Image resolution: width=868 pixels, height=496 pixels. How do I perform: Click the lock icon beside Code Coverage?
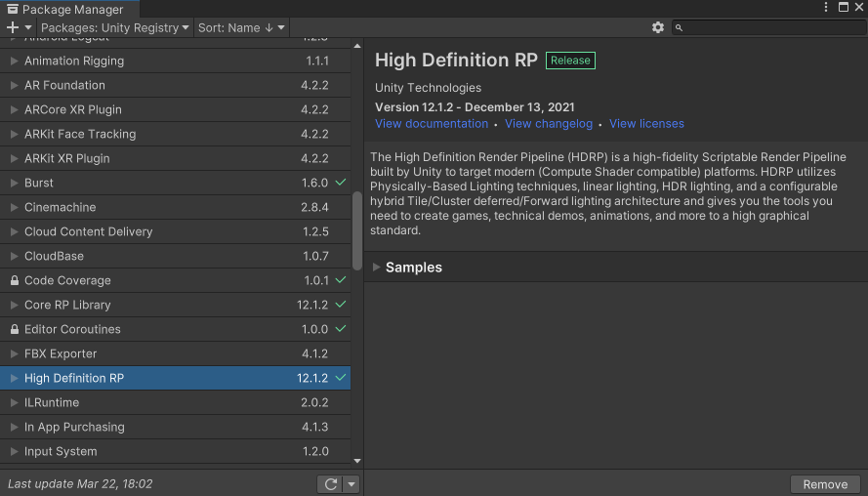tap(15, 281)
